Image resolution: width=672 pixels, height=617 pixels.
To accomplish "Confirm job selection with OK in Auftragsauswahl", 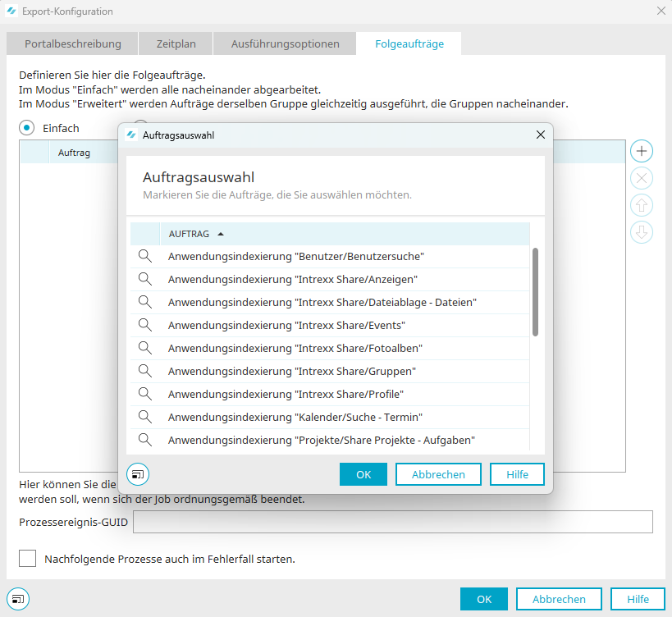I will click(363, 474).
